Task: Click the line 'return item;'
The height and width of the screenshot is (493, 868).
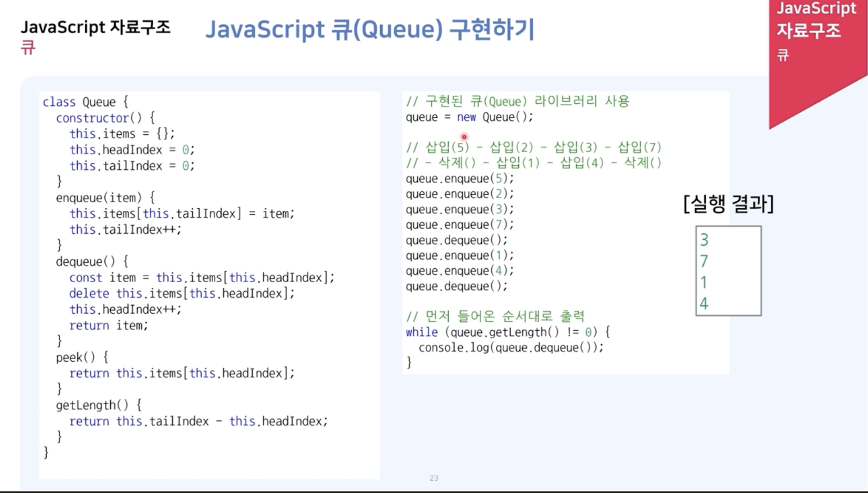Action: (x=109, y=325)
